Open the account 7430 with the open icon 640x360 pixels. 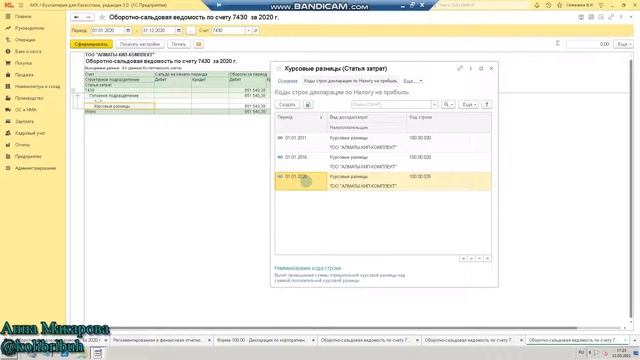click(x=256, y=31)
